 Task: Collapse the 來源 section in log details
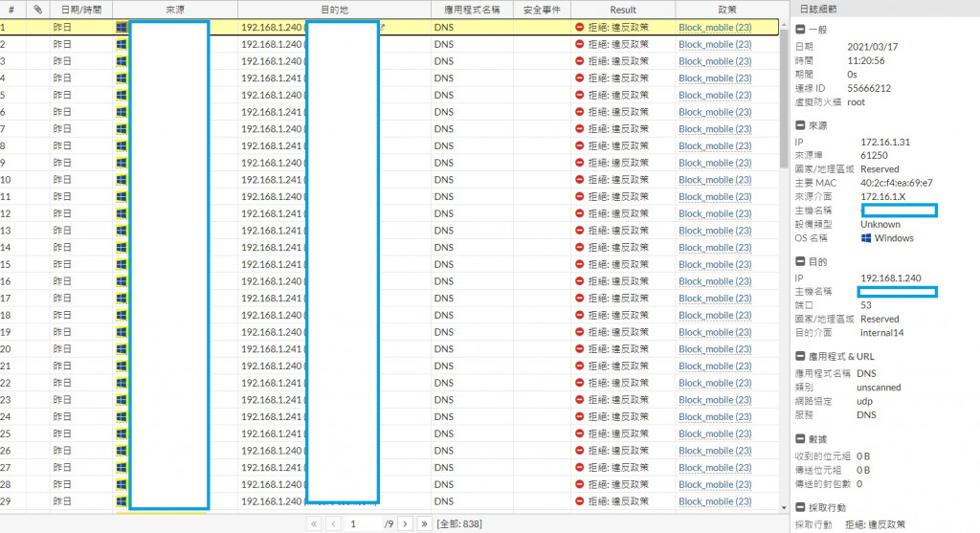[x=800, y=125]
